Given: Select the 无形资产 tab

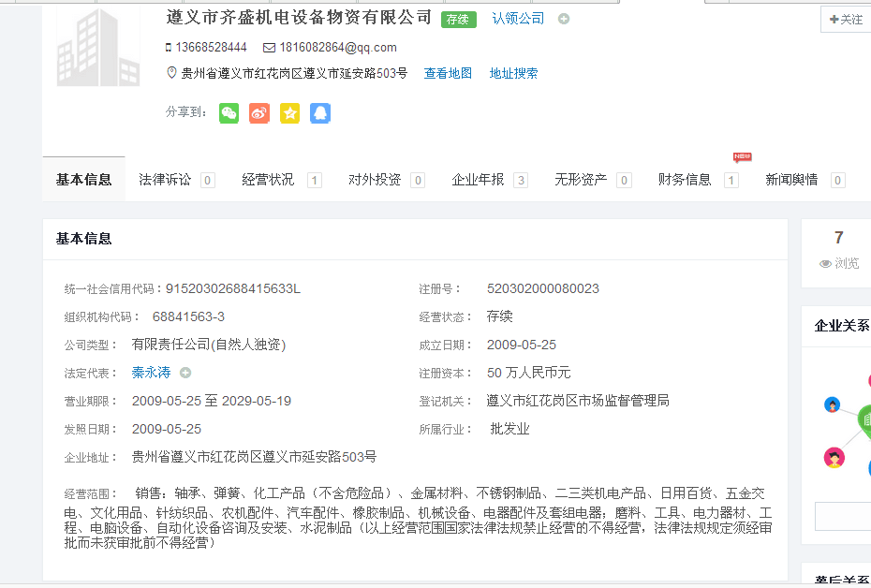Looking at the screenshot, I should pyautogui.click(x=581, y=180).
